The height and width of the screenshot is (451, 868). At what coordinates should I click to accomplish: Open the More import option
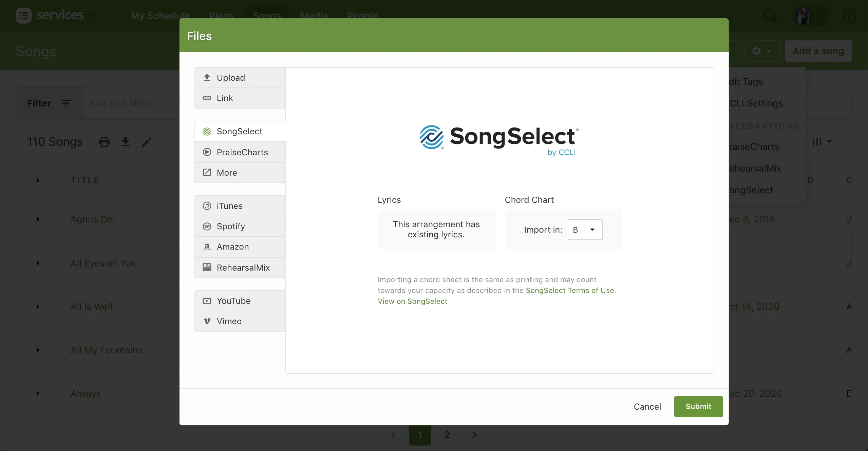[226, 173]
